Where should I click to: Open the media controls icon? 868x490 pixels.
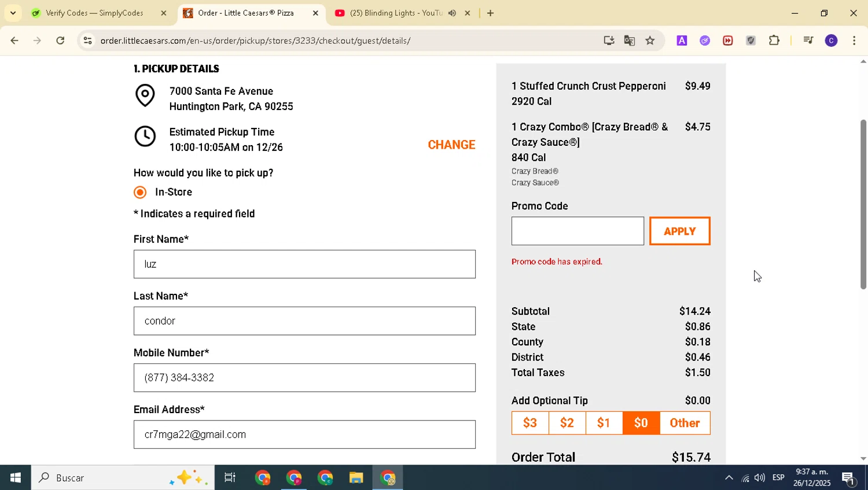point(808,40)
